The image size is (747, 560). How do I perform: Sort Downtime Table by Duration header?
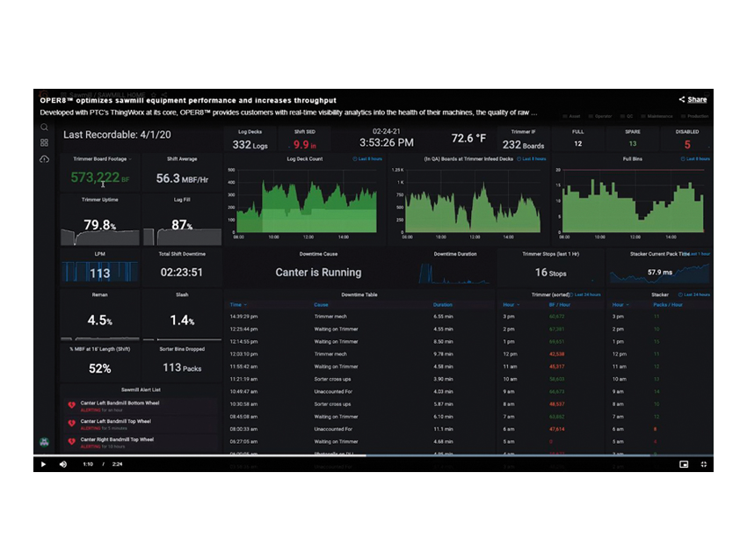[x=443, y=304]
